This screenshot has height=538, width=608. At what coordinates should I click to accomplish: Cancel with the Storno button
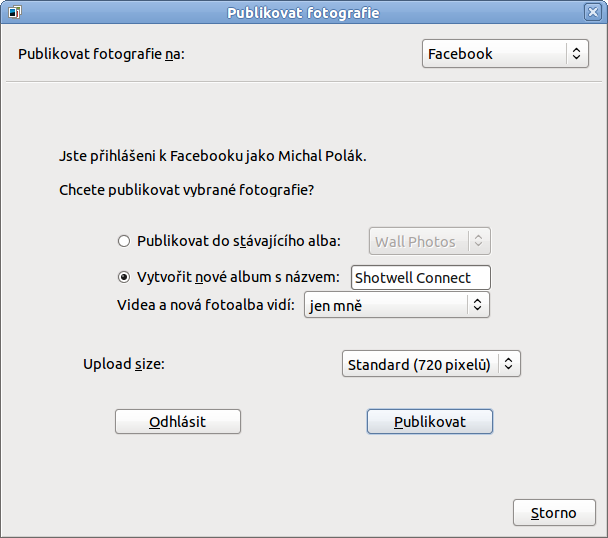click(x=554, y=513)
